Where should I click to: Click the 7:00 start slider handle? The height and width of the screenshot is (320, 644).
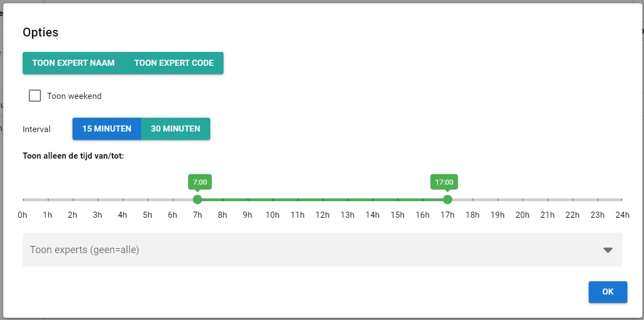pyautogui.click(x=198, y=200)
